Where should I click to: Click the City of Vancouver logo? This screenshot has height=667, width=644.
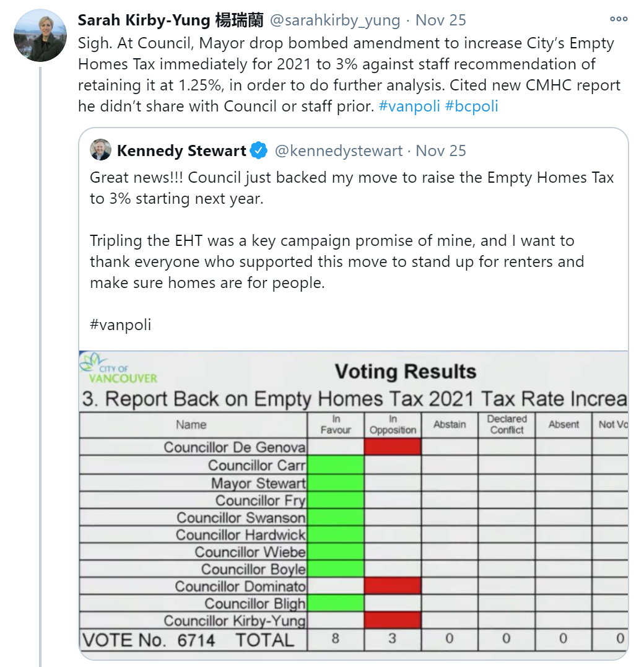(119, 368)
